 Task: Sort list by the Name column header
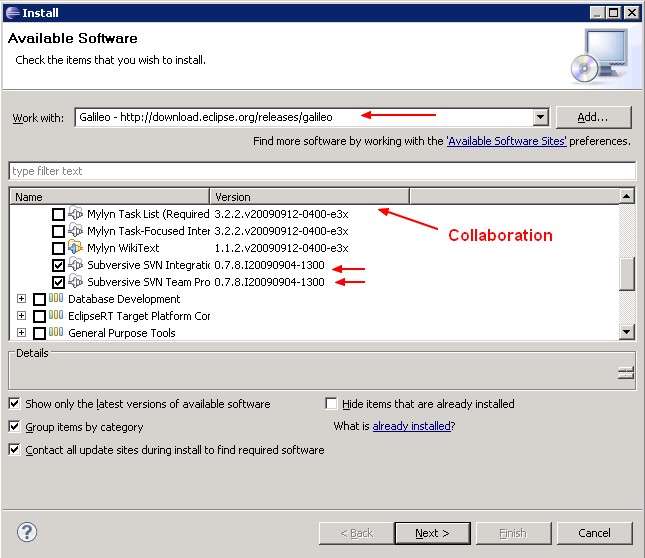[110, 197]
